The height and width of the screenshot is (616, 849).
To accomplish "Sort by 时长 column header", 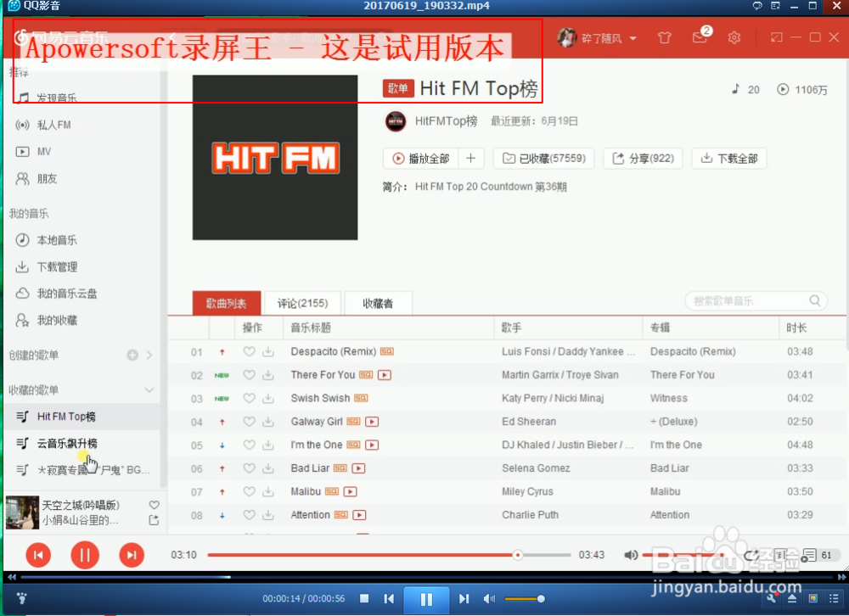I will tap(796, 328).
